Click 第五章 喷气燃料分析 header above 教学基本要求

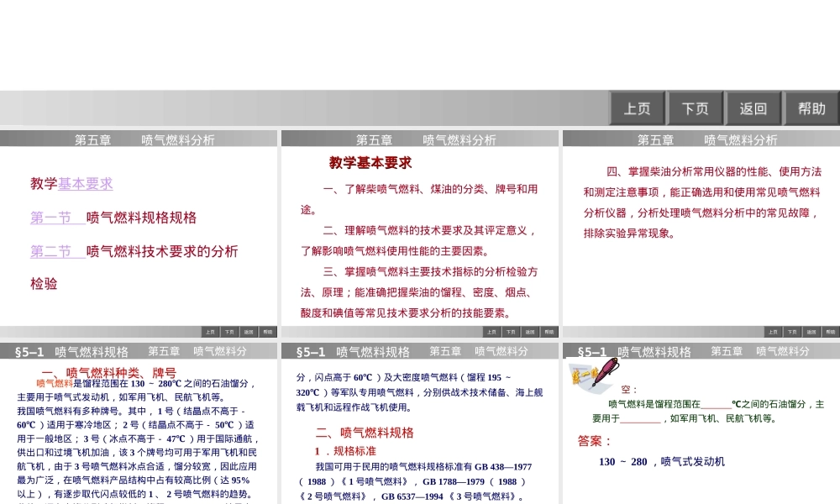point(426,139)
